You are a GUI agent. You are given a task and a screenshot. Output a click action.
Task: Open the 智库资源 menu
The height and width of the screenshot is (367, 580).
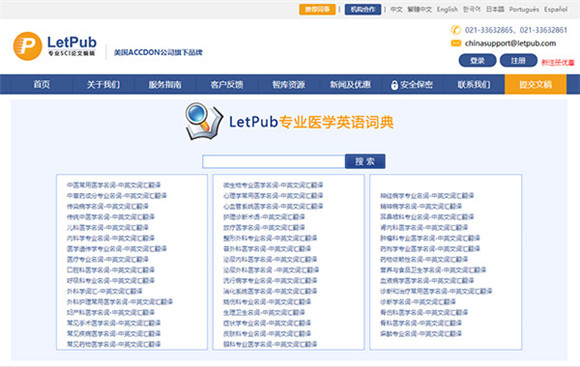point(289,84)
